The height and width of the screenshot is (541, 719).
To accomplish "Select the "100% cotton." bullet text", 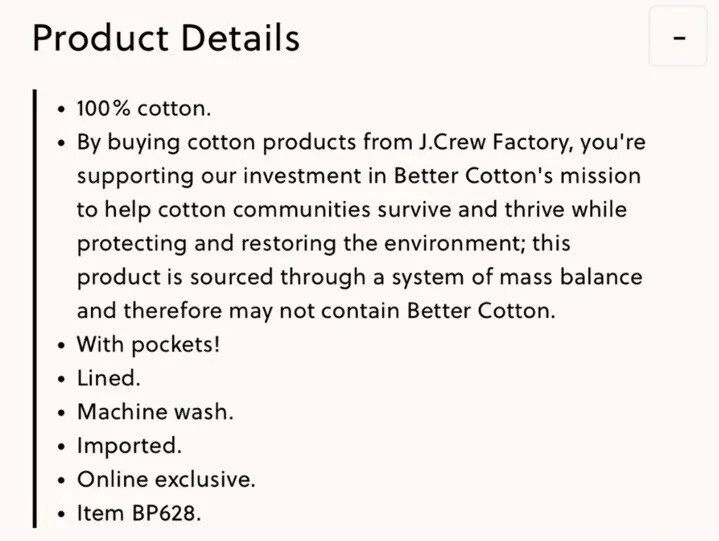I will tap(144, 109).
